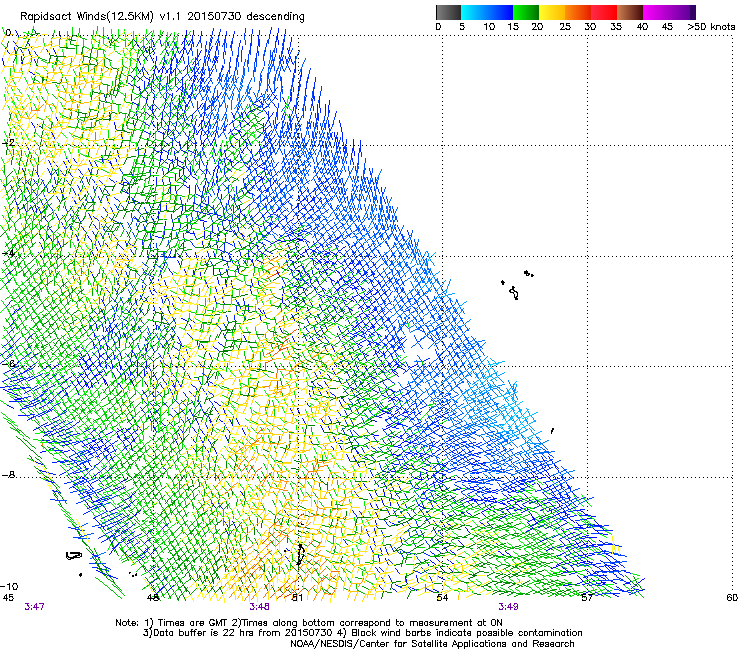Screen dimensions: 740x650
Task: Click the '-6' latitude axis label
Action: click(8, 364)
